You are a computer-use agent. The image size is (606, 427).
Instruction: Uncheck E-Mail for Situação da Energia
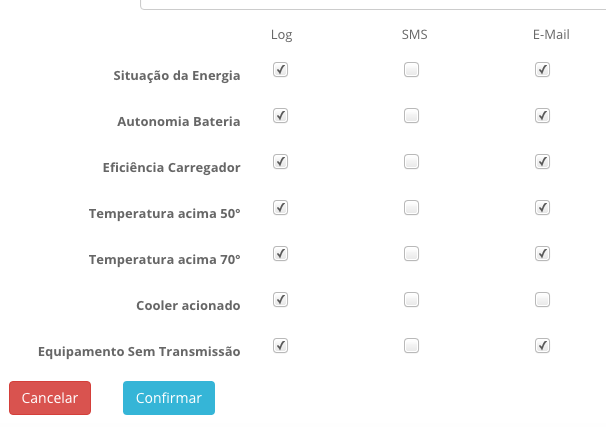click(x=542, y=70)
